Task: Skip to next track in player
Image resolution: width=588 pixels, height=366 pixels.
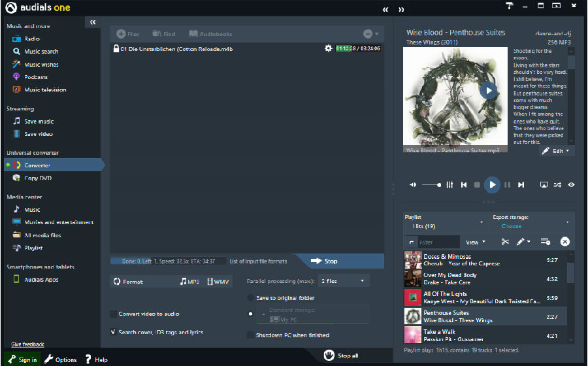Action: click(x=521, y=185)
